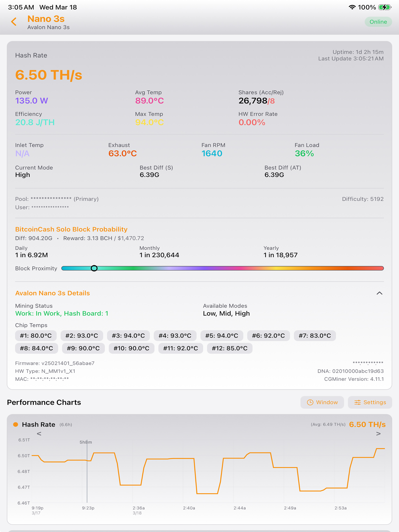Click the Block Proximity slider marker
This screenshot has height=532, width=399.
[94, 268]
